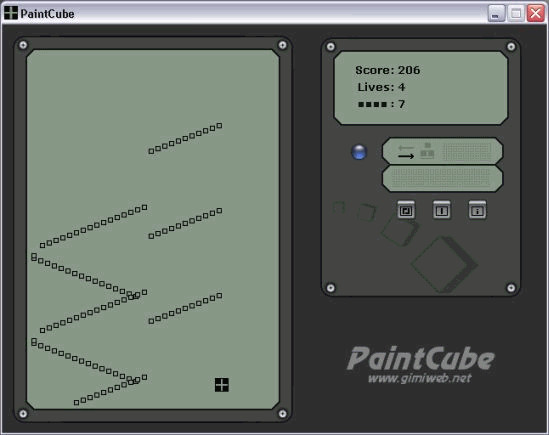
Task: Close the PaintCube window
Action: [x=536, y=14]
